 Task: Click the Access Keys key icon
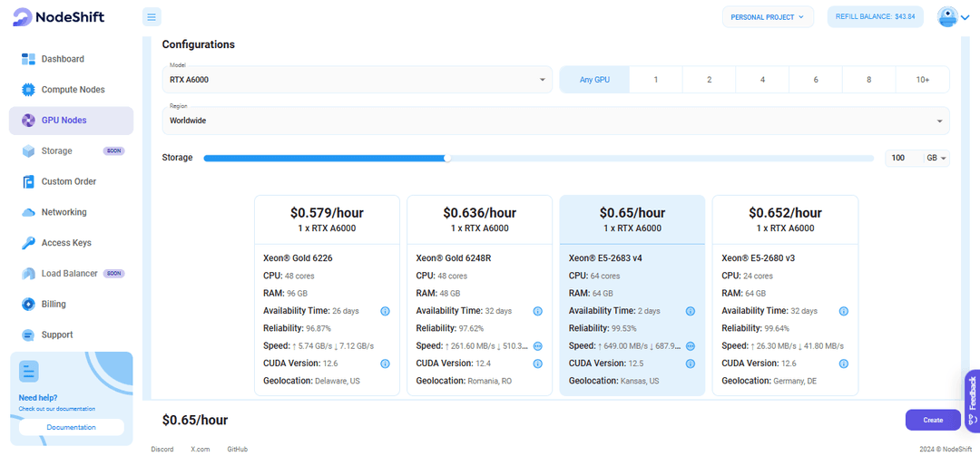click(28, 242)
